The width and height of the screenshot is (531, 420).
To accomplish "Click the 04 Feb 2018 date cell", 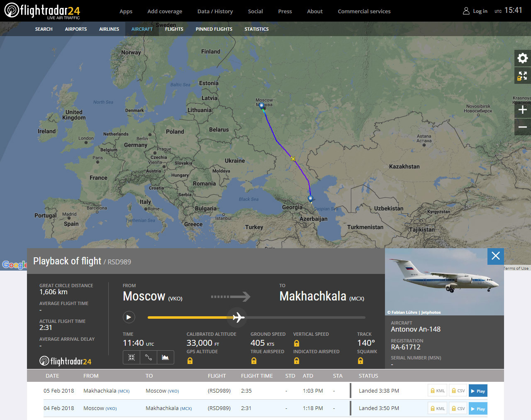I will click(x=59, y=408).
